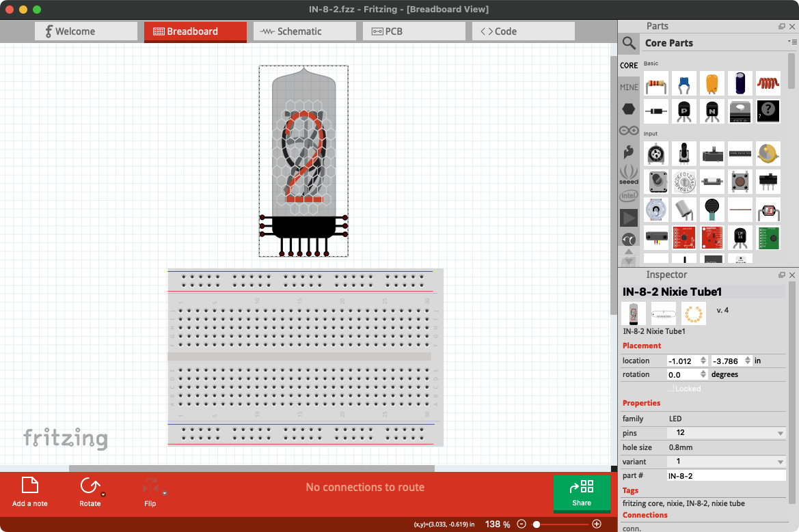The width and height of the screenshot is (799, 532).
Task: Switch to the PCB tab
Action: click(x=414, y=31)
